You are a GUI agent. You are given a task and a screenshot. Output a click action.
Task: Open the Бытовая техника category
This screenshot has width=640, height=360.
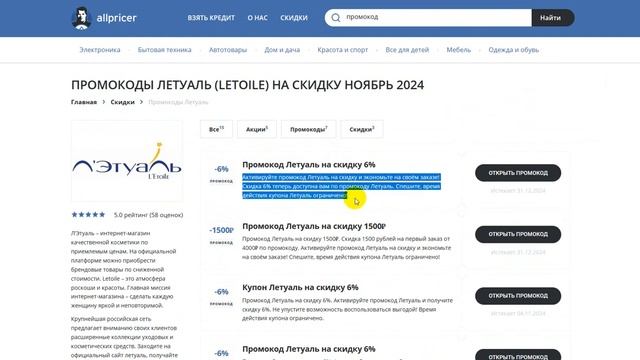click(164, 50)
